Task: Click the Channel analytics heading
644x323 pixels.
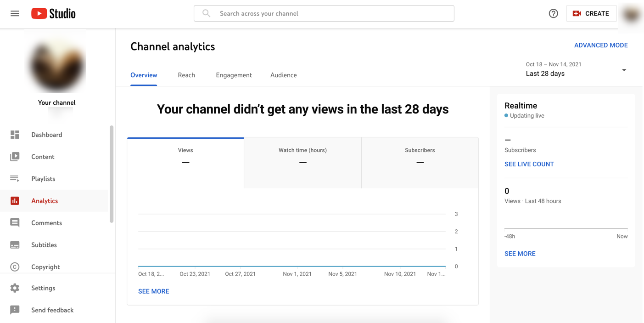Action: point(173,46)
